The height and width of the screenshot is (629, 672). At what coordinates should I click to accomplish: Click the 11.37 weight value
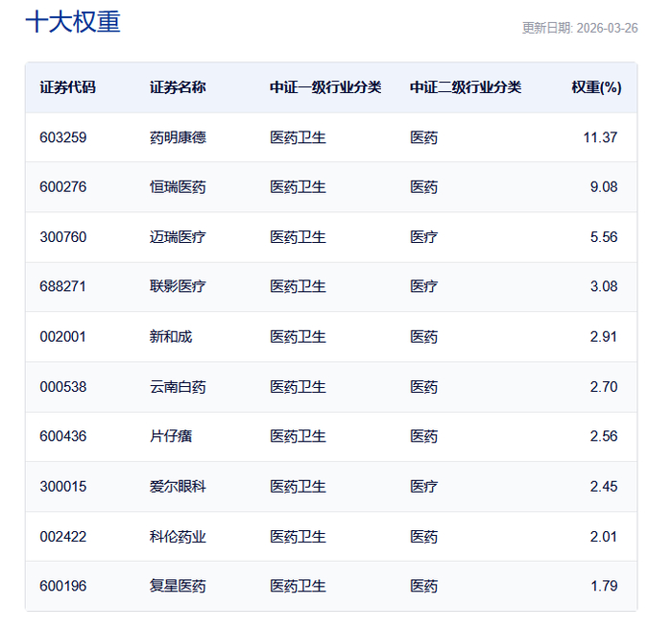[600, 137]
